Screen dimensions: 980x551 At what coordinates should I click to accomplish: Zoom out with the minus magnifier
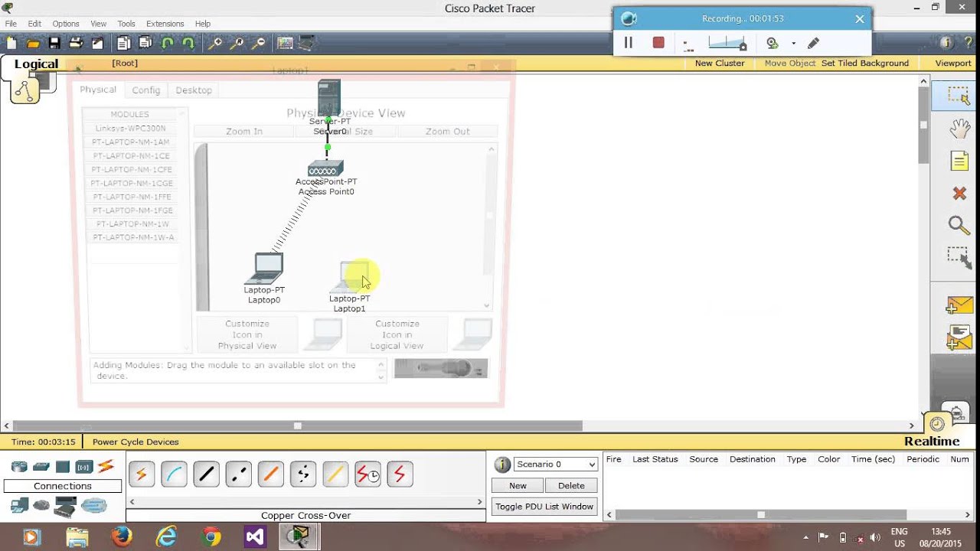[x=260, y=43]
